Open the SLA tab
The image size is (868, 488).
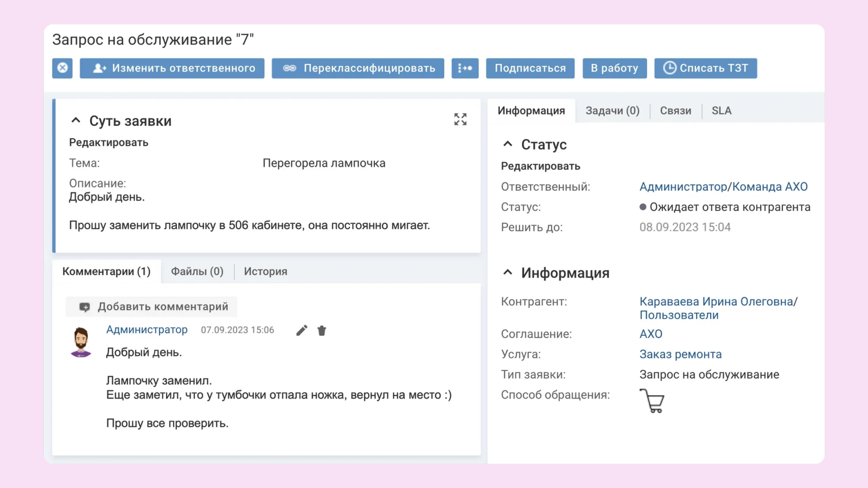point(722,111)
